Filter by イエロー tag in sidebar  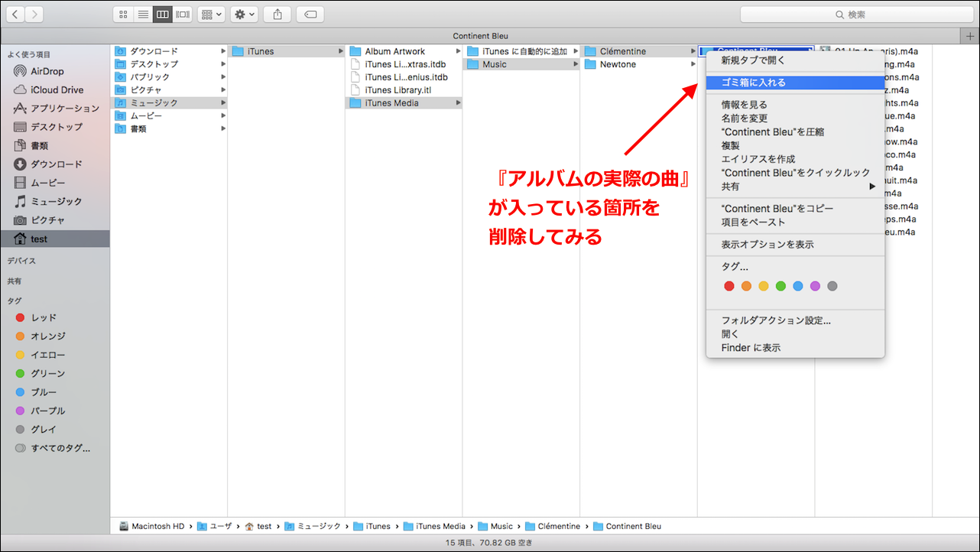click(54, 355)
